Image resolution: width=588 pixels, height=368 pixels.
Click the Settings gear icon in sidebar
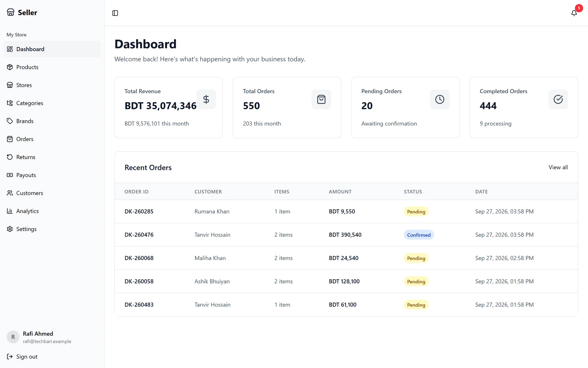coord(10,229)
